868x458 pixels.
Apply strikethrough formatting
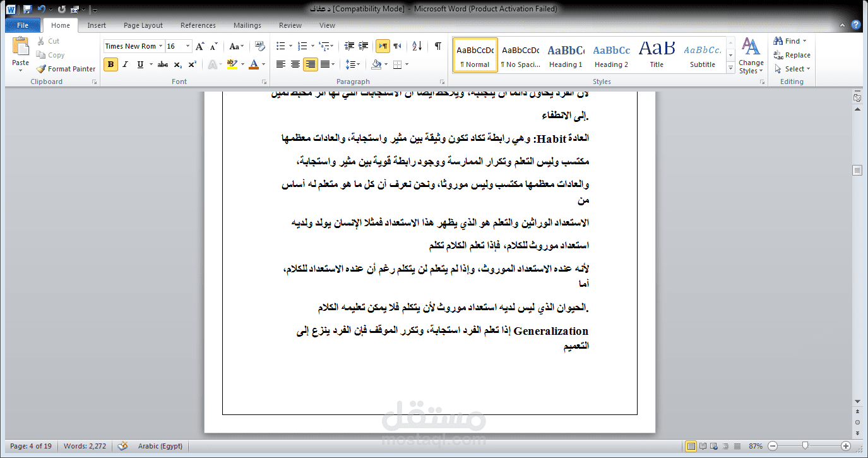coord(163,64)
